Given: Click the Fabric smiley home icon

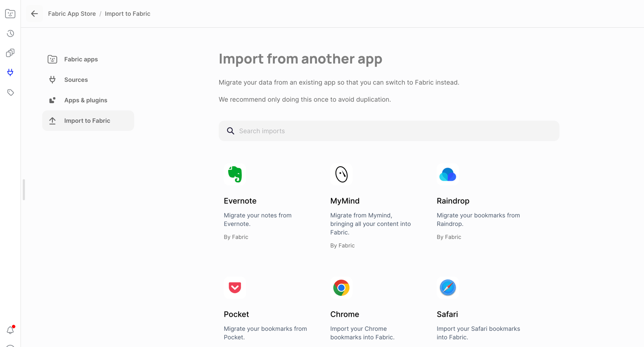Looking at the screenshot, I should [10, 14].
